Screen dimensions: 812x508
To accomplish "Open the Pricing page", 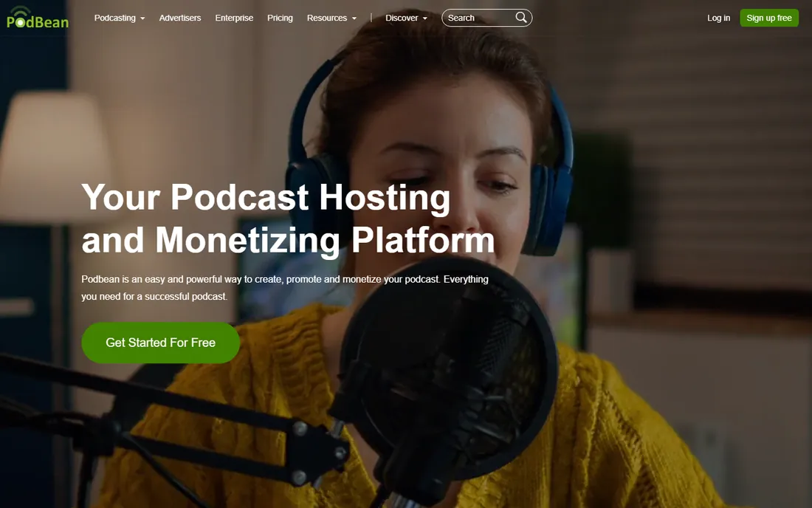I will [x=280, y=18].
